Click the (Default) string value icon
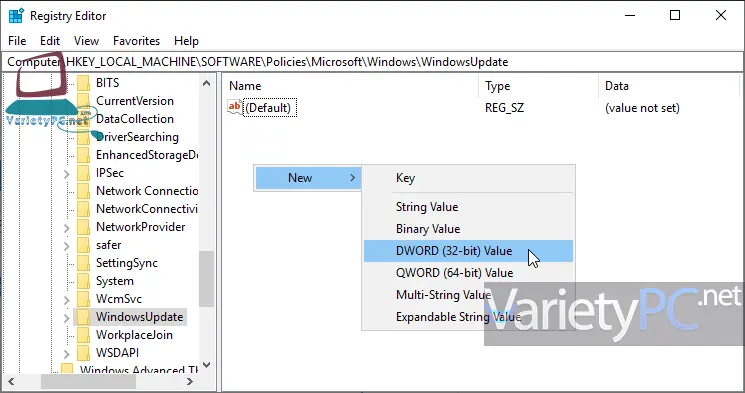This screenshot has height=393, width=745. pos(235,107)
